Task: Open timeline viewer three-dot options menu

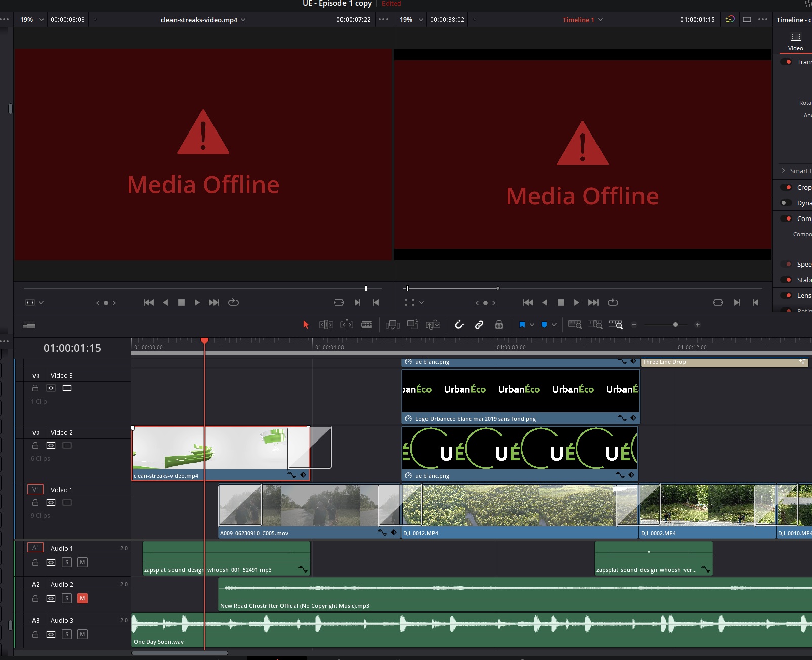Action: 763,20
